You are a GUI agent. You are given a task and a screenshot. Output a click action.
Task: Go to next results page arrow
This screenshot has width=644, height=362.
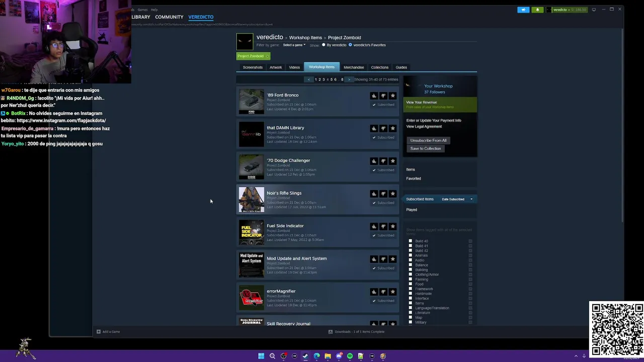349,79
